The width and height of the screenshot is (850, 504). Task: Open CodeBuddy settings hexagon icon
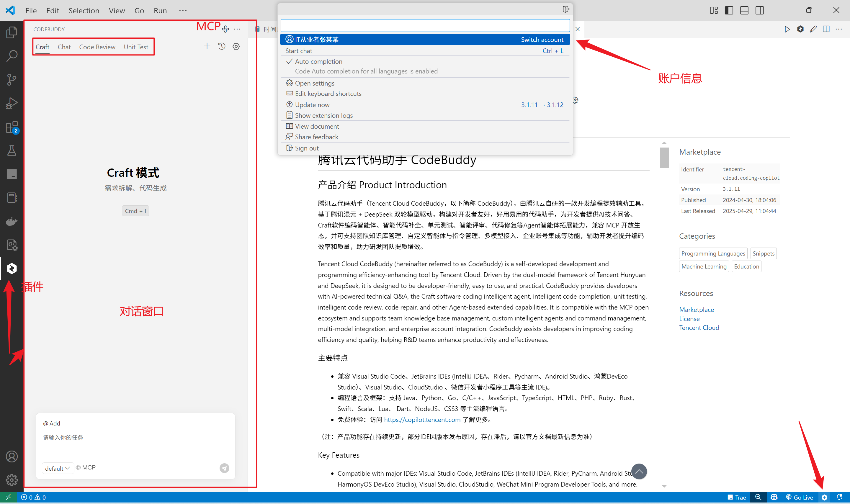pos(236,46)
